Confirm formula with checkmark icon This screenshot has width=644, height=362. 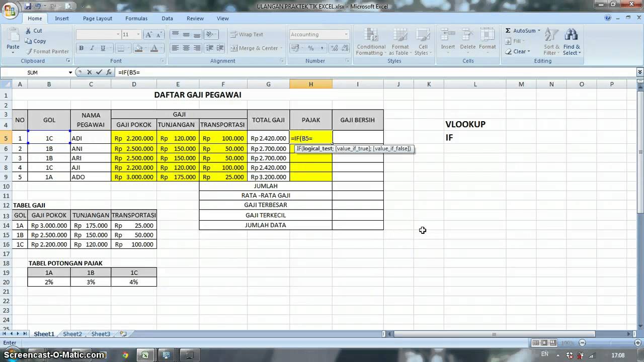tap(99, 72)
